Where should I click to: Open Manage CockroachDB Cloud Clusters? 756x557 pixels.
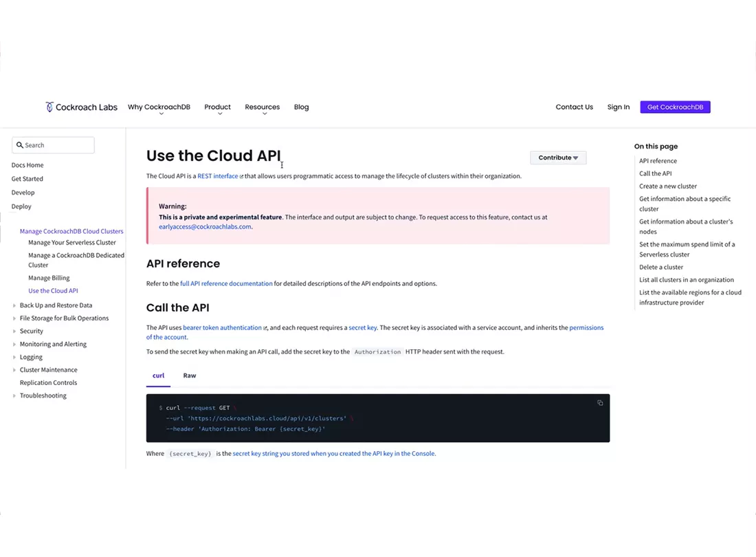pyautogui.click(x=71, y=232)
